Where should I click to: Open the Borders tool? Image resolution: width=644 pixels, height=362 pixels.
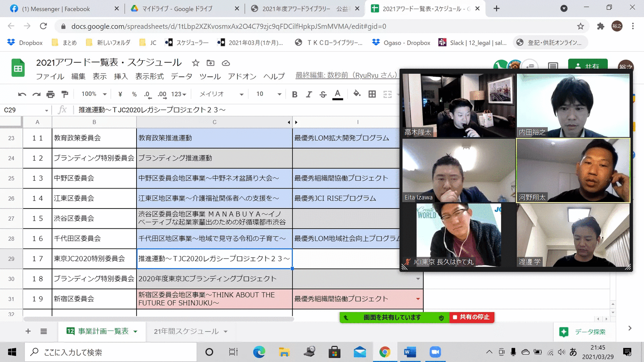coord(372,94)
